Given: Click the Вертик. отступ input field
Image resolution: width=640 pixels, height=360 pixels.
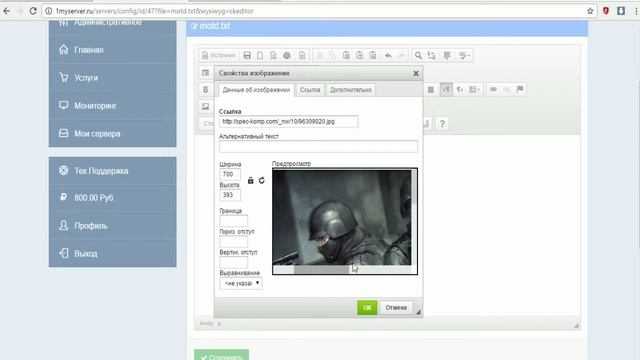Looking at the screenshot, I should pos(233,262).
